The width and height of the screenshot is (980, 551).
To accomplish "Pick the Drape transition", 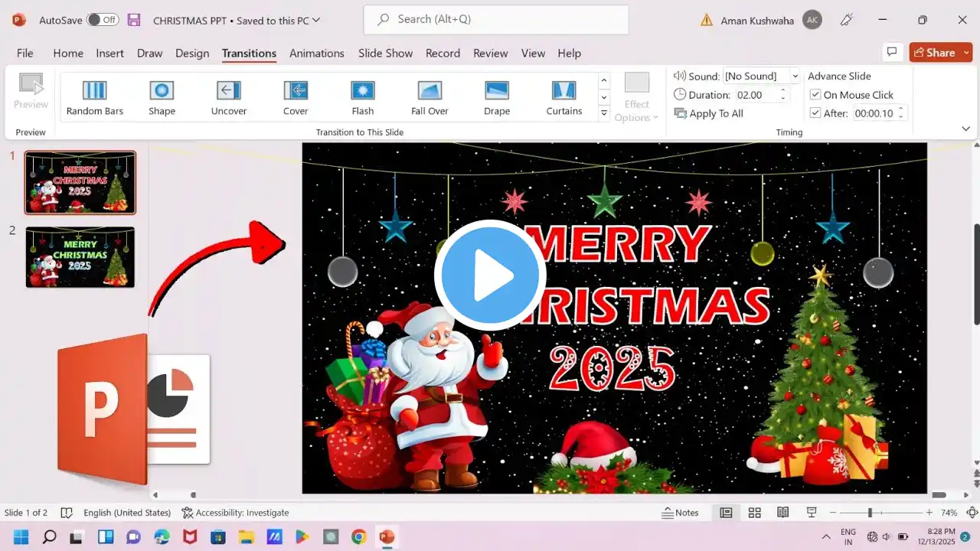I will (x=496, y=98).
